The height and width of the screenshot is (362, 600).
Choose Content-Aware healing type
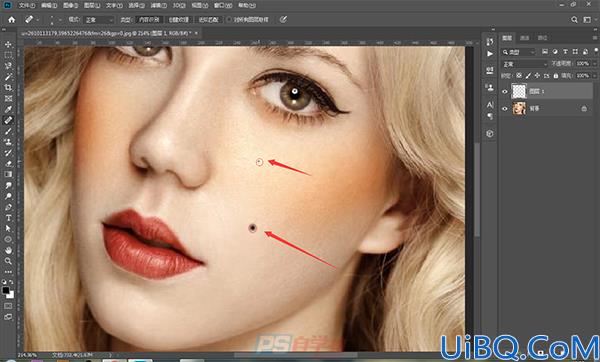tap(149, 20)
